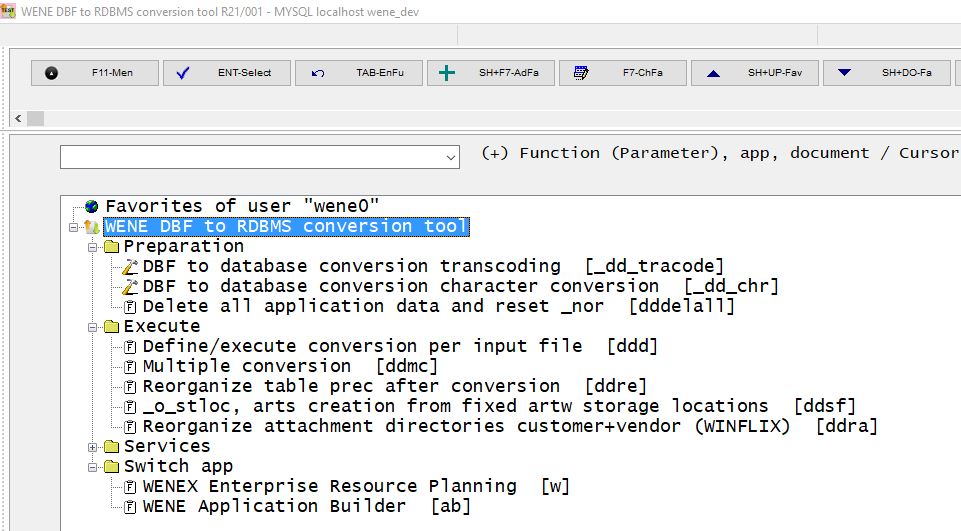Collapse the Execute folder
This screenshot has width=961, height=531.
(x=93, y=327)
